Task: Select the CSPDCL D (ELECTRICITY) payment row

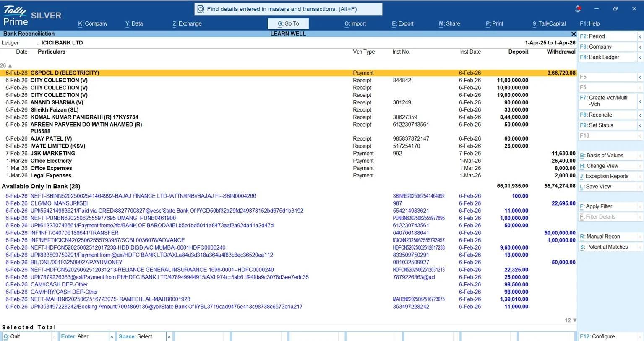Action: (x=288, y=73)
